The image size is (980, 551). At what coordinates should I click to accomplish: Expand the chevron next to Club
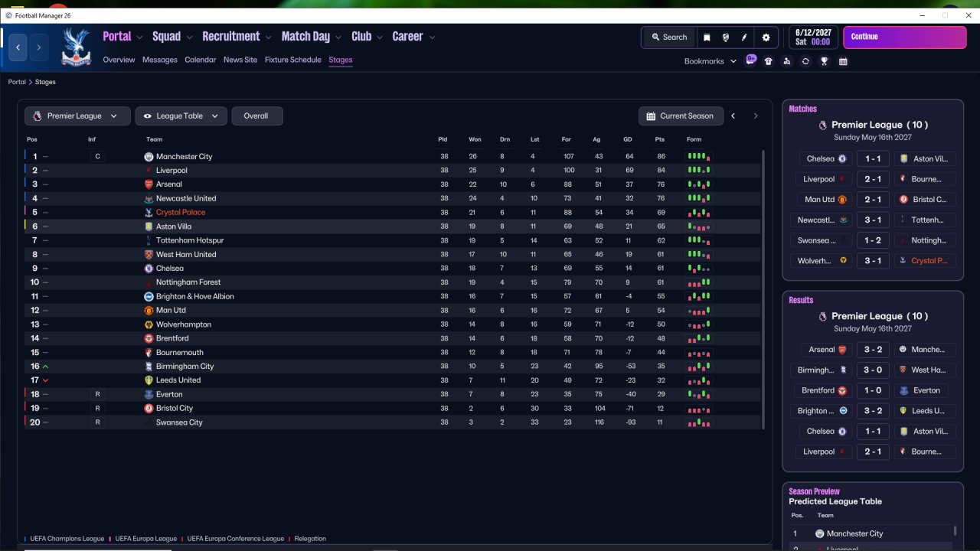pyautogui.click(x=380, y=37)
